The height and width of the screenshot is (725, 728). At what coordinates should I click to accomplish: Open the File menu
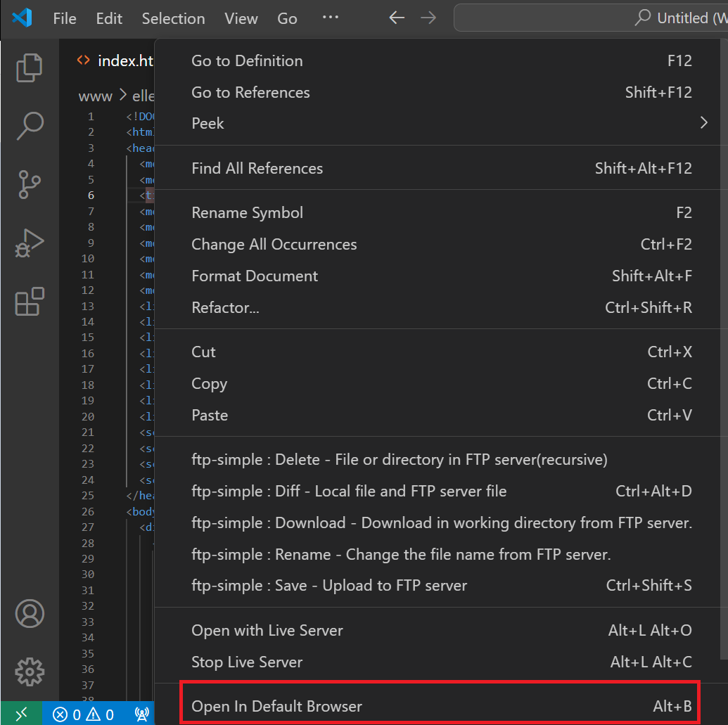(64, 18)
